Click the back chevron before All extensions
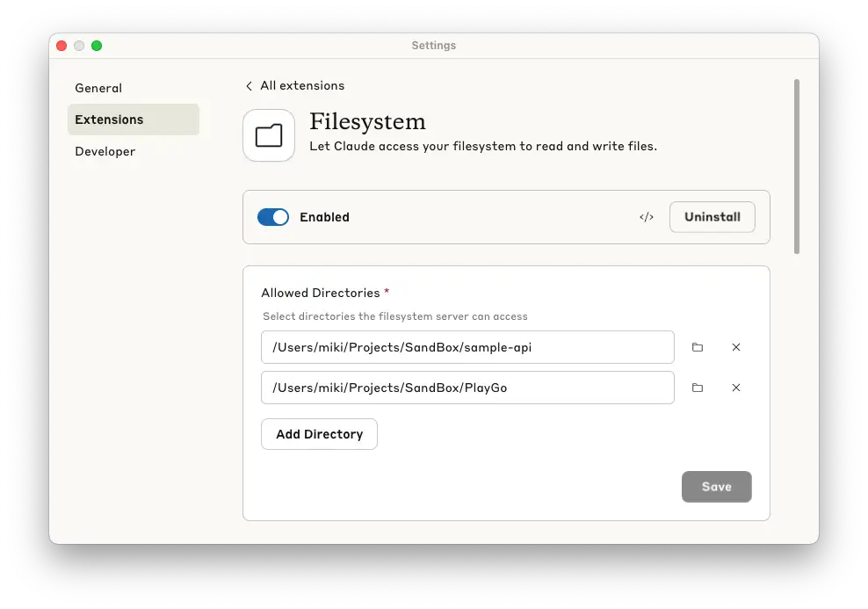868x609 pixels. (x=250, y=85)
